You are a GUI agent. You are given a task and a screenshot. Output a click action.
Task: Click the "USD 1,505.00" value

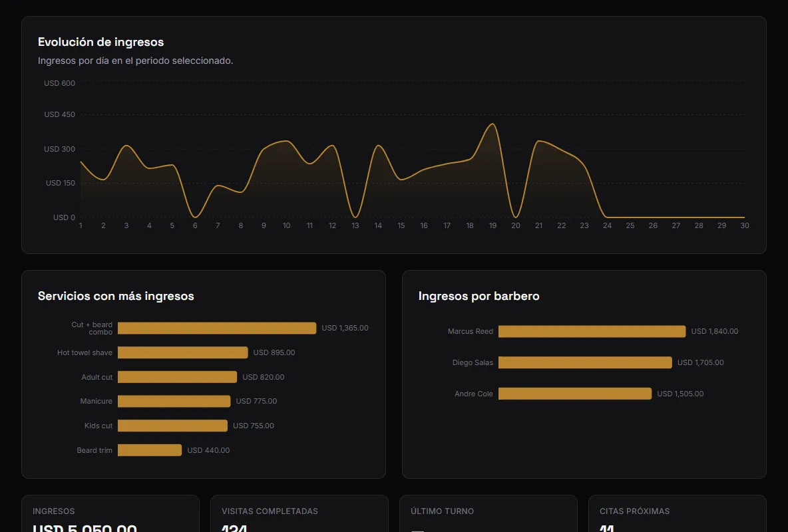(x=680, y=394)
